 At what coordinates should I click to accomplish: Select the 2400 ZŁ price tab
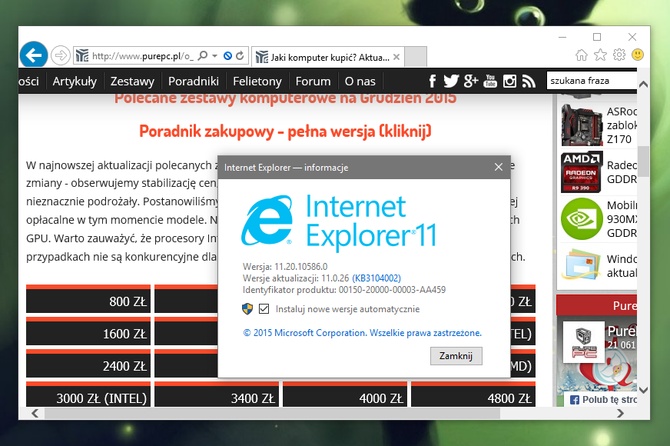click(x=88, y=364)
